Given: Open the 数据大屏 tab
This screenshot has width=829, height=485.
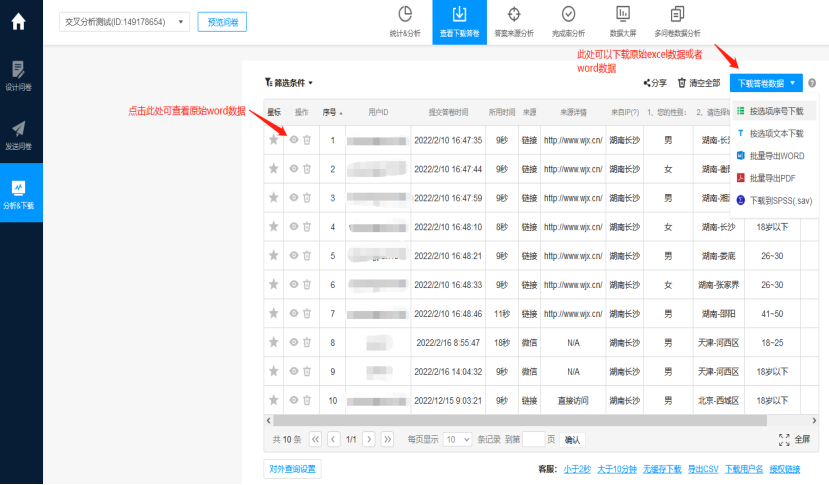Looking at the screenshot, I should [x=623, y=22].
